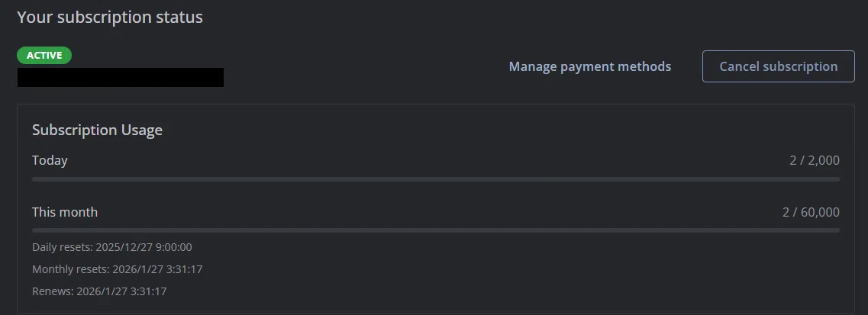Click the Renews label text

53,291
